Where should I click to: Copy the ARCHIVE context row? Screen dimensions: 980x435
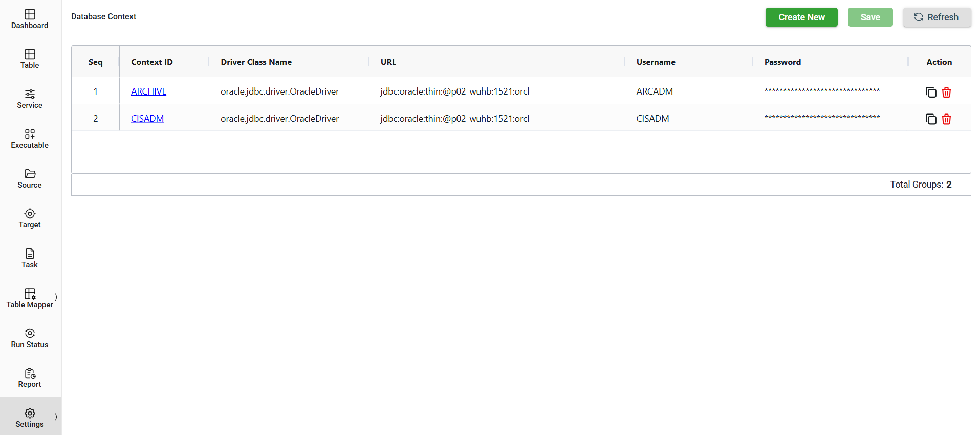[930, 92]
